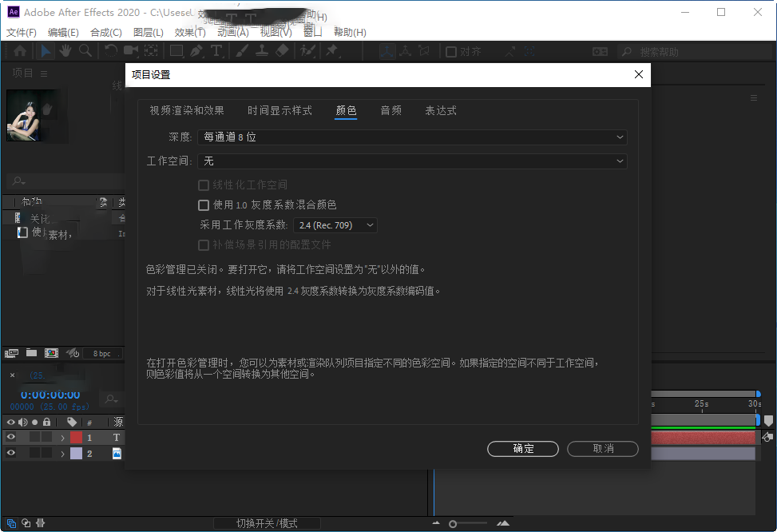Click the project settings rocket icon

pyautogui.click(x=73, y=353)
